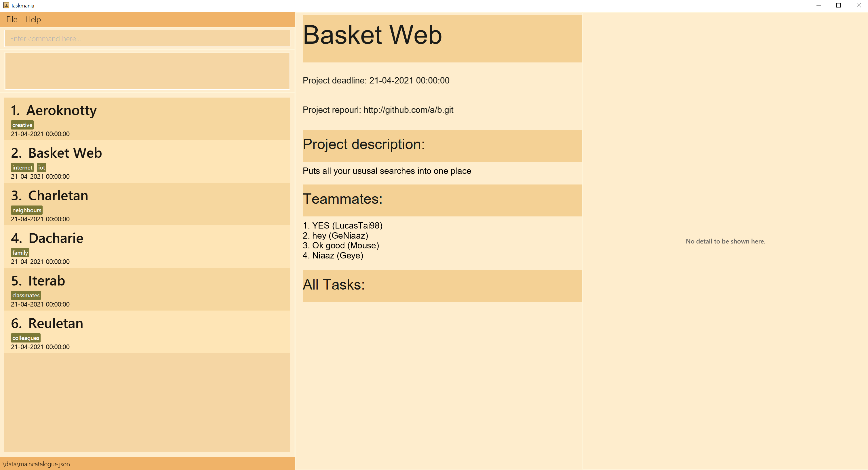Maximize the Taskmania window
The width and height of the screenshot is (868, 470).
pos(838,5)
